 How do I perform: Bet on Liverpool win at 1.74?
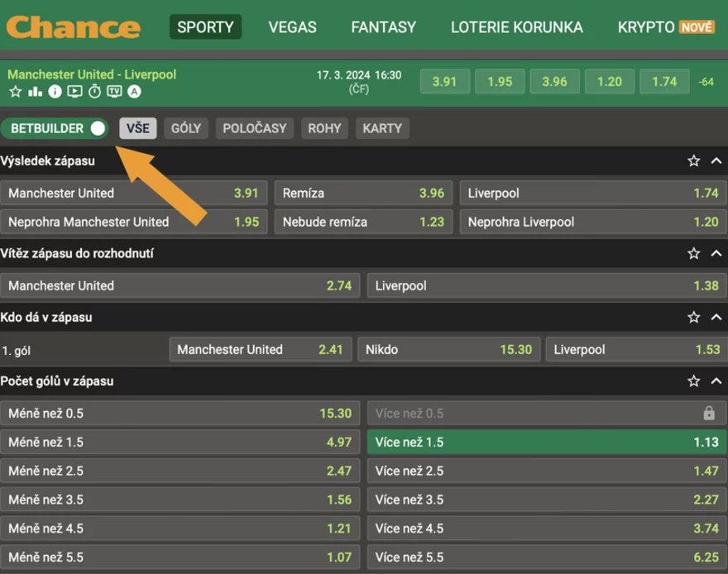coord(593,193)
